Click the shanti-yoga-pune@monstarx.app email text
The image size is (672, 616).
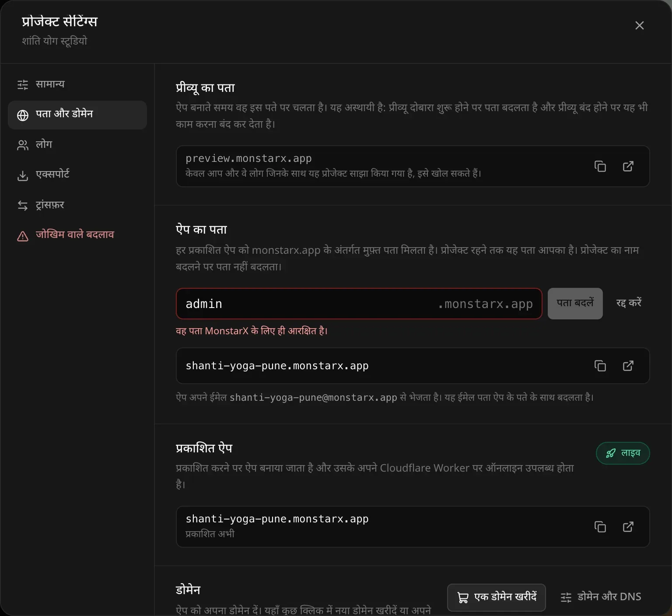(x=313, y=397)
